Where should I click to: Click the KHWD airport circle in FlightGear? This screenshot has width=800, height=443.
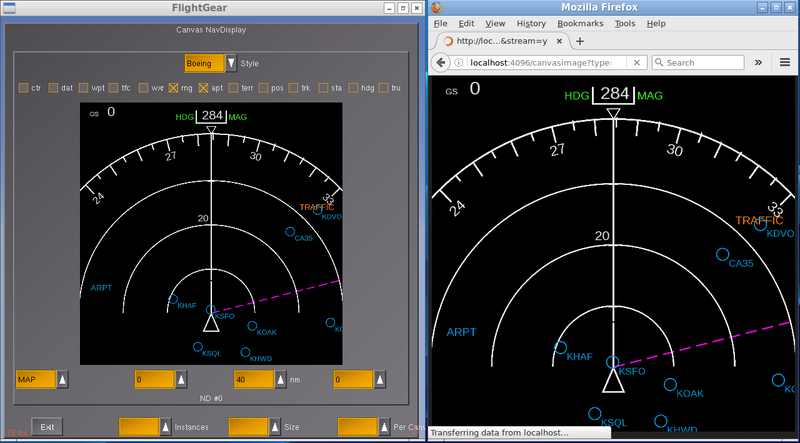[x=245, y=352]
